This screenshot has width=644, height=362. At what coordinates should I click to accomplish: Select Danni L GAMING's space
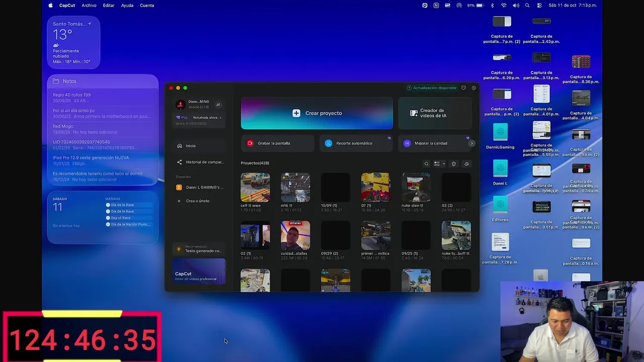[x=199, y=187]
